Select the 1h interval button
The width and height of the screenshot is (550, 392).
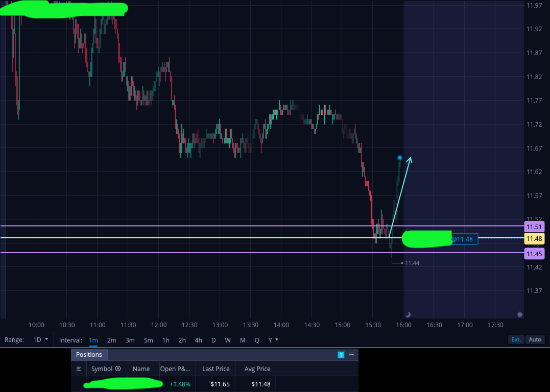[166, 340]
